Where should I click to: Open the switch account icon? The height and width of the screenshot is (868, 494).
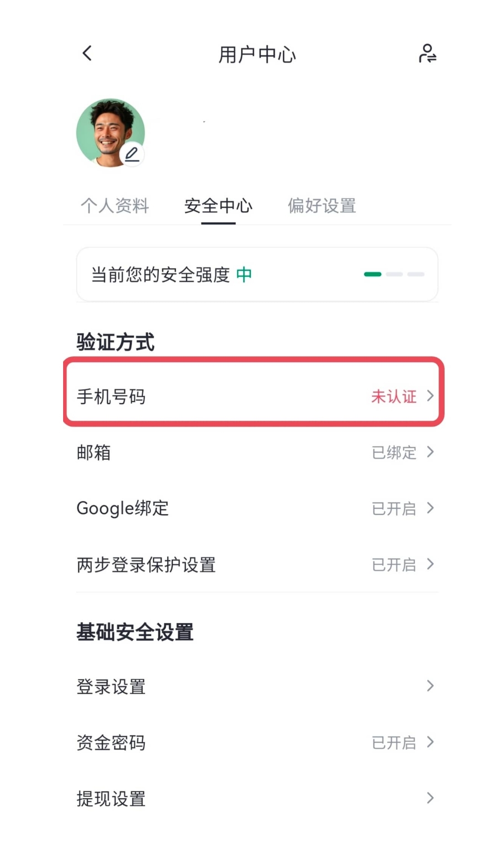click(x=427, y=54)
